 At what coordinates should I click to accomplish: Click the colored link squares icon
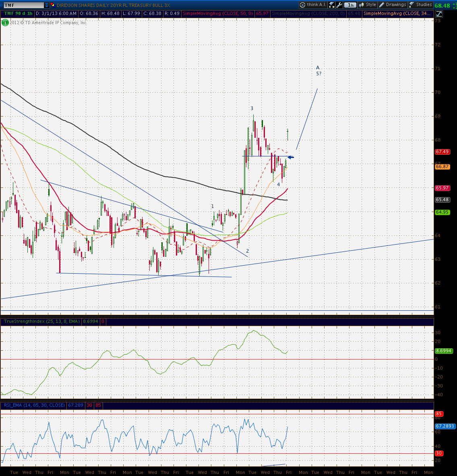52,5
